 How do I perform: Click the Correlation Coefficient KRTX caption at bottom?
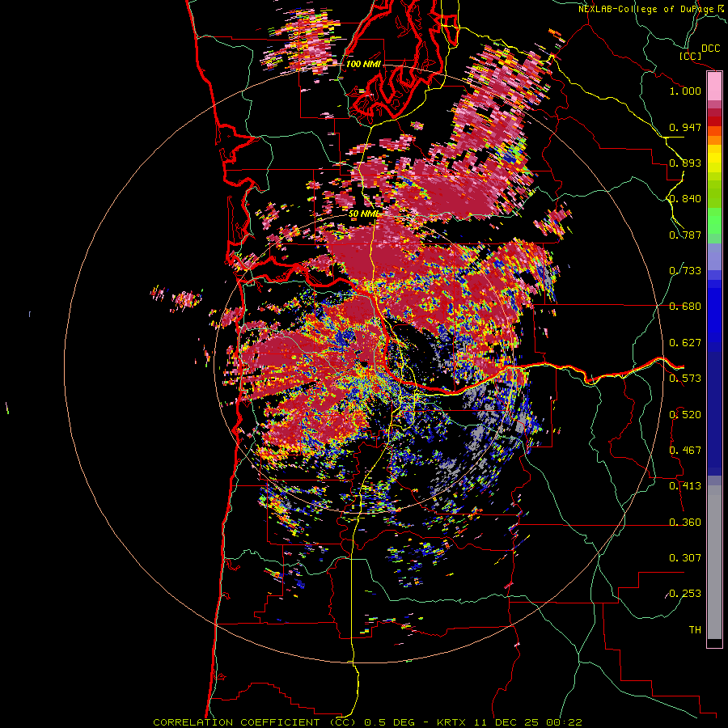pyautogui.click(x=367, y=722)
